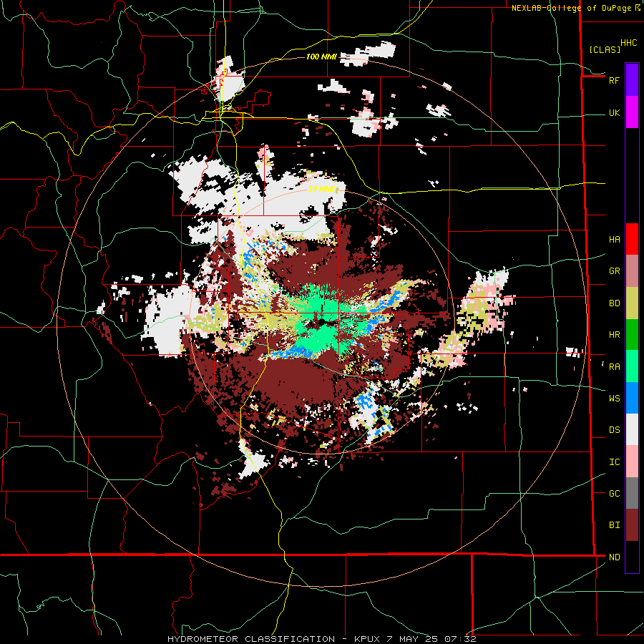The width and height of the screenshot is (644, 644).
Task: Click the purple RF color swatch
Action: point(632,80)
